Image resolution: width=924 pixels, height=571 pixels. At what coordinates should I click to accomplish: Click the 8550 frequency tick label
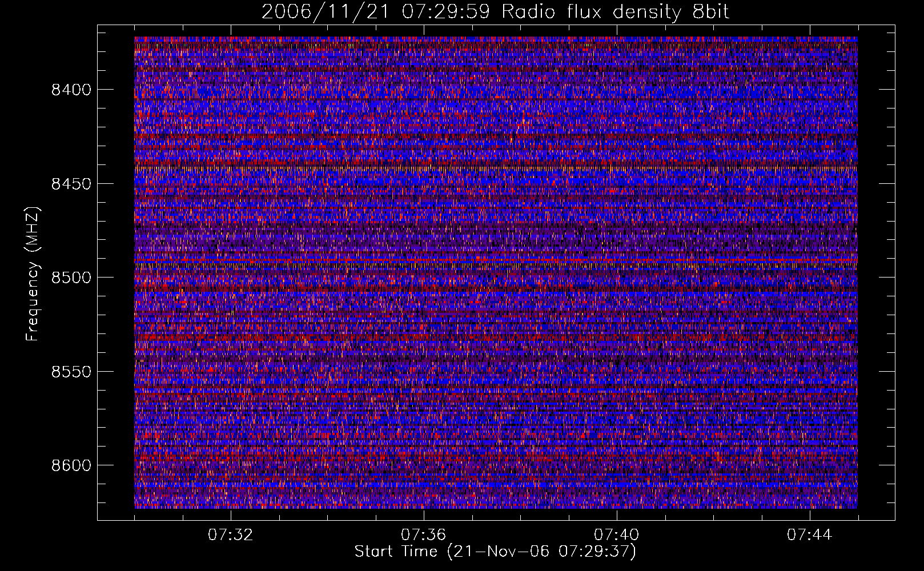click(x=71, y=372)
